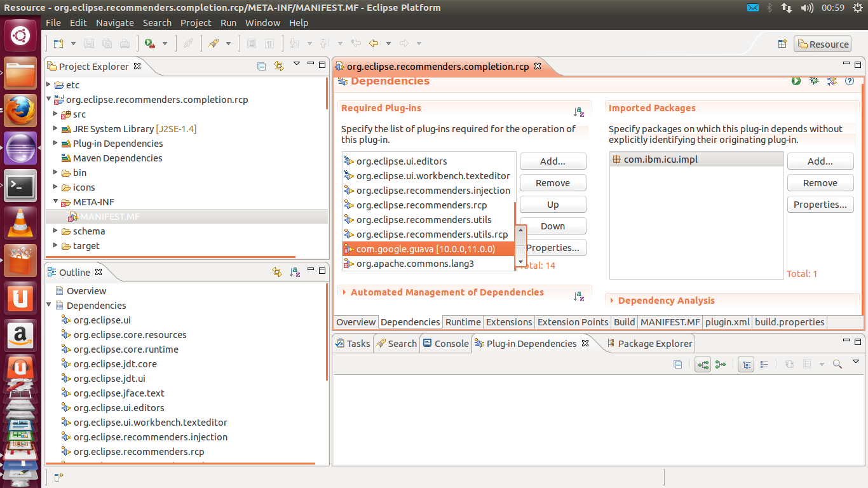Collapse the META-INF folder
Viewport: 868px width, 488px height.
click(x=56, y=201)
